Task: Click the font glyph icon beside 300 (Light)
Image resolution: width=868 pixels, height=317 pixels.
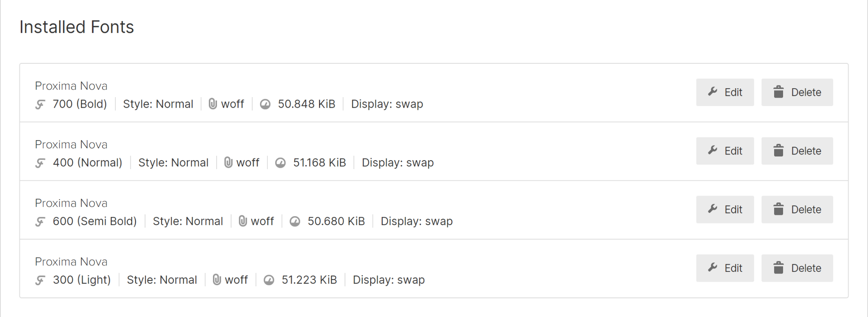Action: pyautogui.click(x=40, y=280)
